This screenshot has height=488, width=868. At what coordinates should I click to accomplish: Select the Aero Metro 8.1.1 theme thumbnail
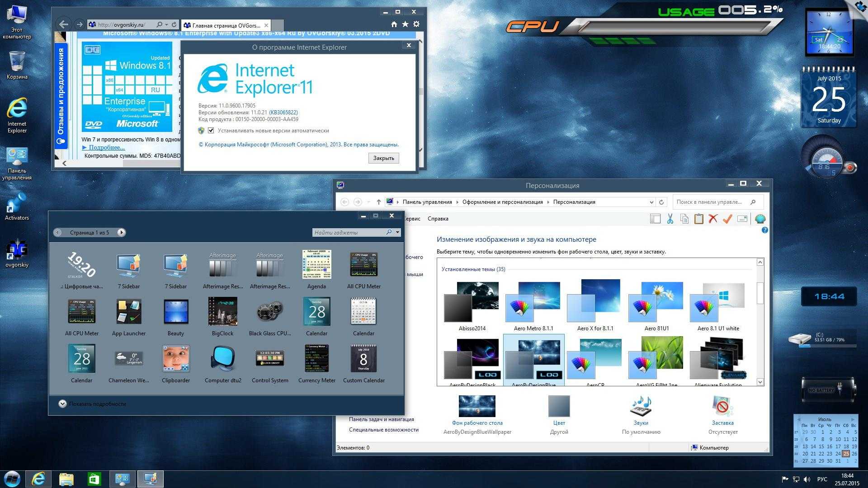(533, 302)
